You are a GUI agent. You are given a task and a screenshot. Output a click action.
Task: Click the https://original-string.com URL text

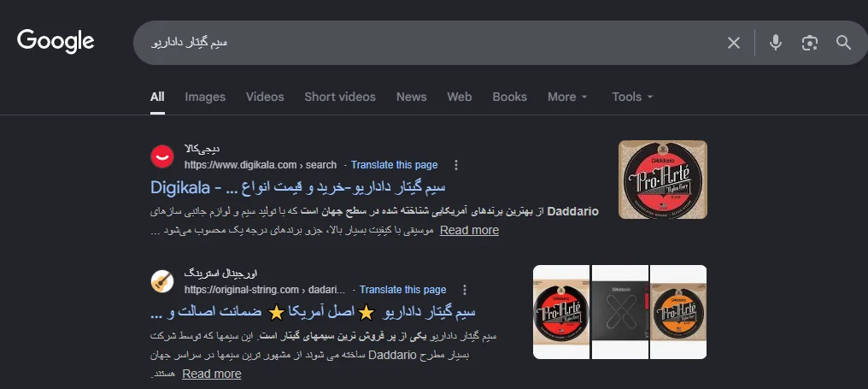pyautogui.click(x=265, y=289)
